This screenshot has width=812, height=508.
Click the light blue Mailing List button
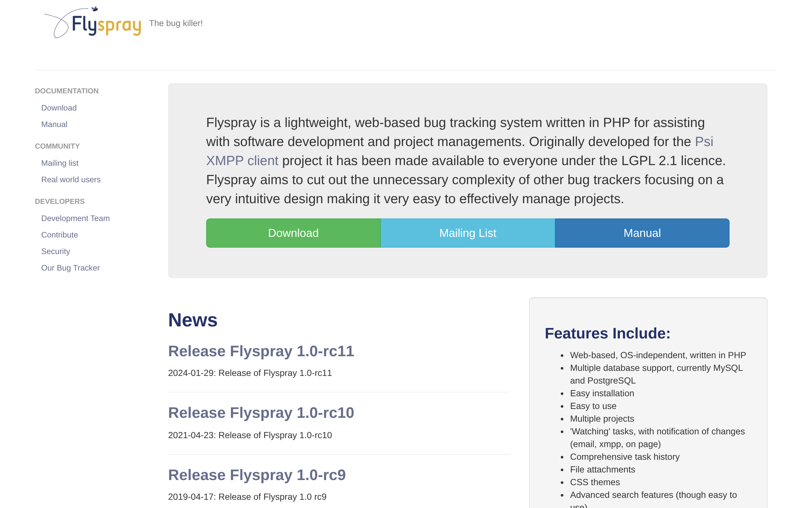tap(468, 233)
